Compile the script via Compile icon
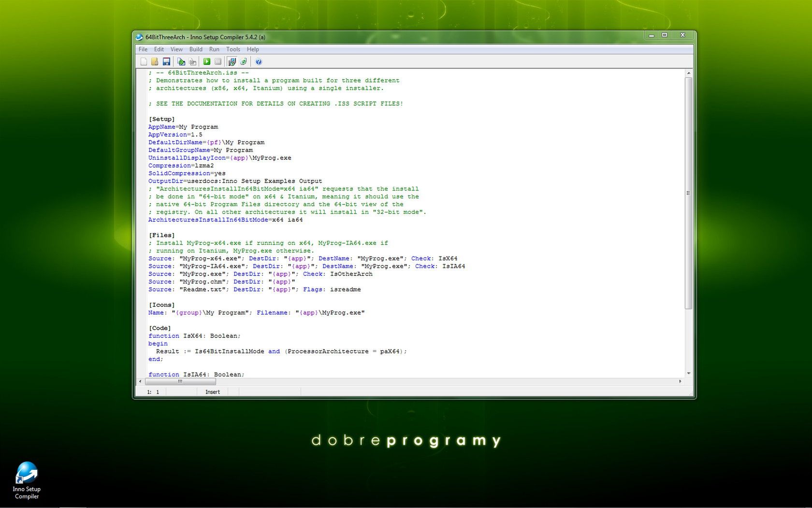Image resolution: width=812 pixels, height=508 pixels. [x=181, y=61]
